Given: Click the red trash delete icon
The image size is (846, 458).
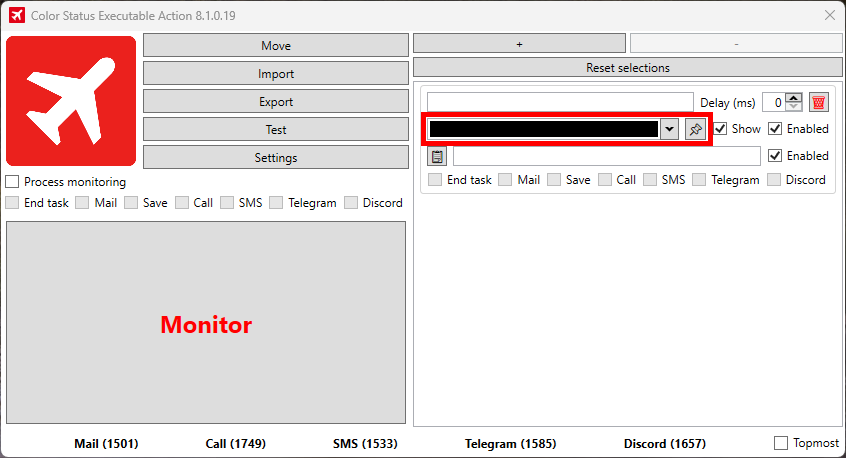Looking at the screenshot, I should (818, 102).
